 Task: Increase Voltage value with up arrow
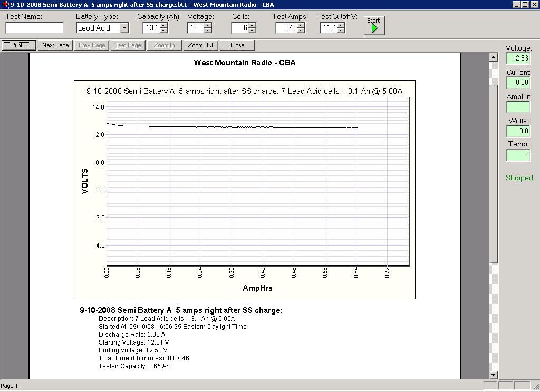pos(208,25)
